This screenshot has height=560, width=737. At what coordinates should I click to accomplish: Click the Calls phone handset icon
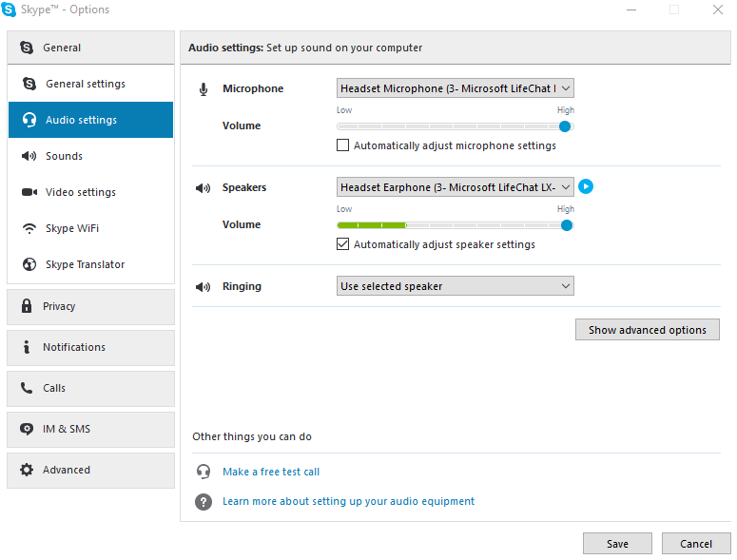tap(27, 388)
